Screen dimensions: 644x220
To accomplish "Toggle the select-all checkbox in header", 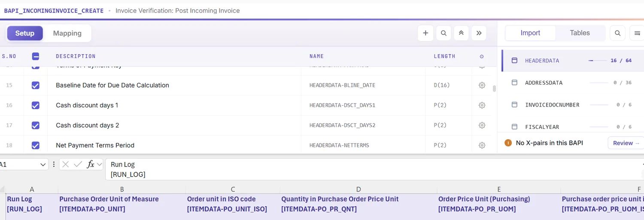I will tap(36, 56).
